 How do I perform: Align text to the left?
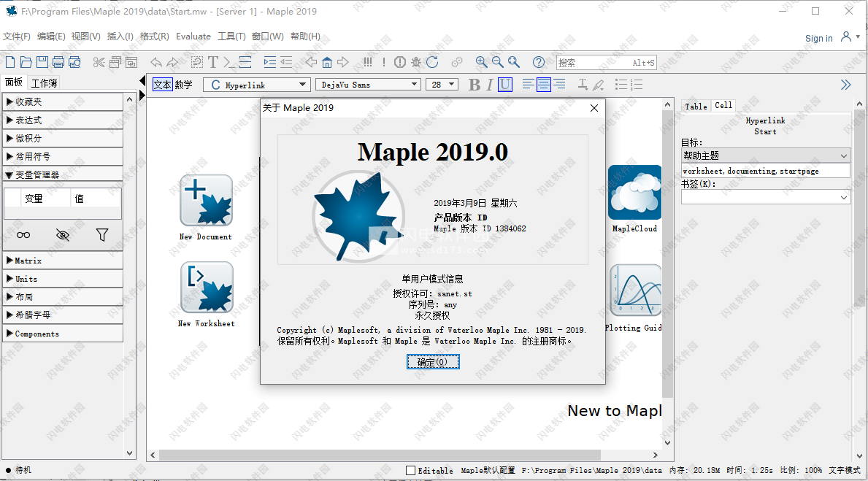528,85
